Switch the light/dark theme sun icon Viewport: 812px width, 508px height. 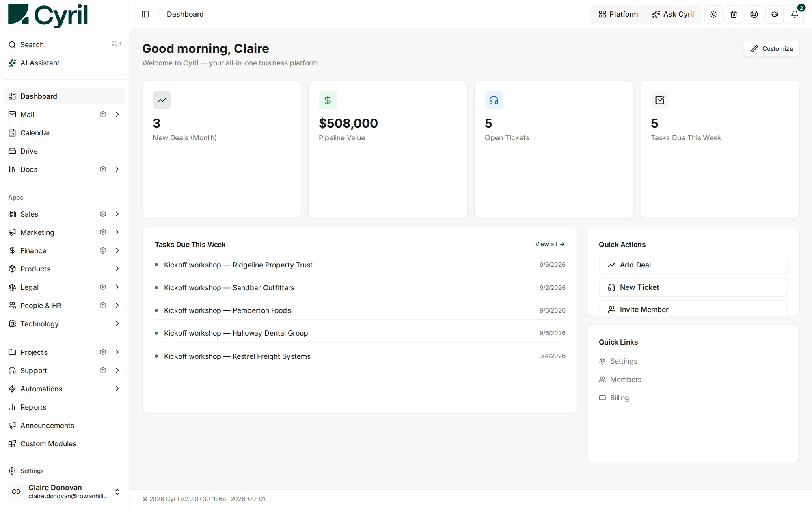(713, 14)
